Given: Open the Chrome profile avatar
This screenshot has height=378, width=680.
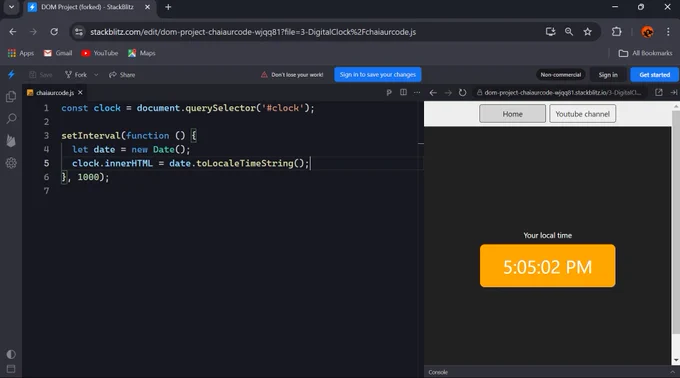Looking at the screenshot, I should click(x=647, y=32).
